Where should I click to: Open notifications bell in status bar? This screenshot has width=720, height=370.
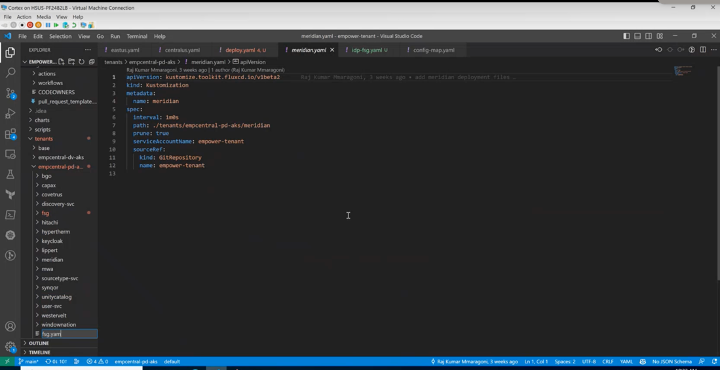point(713,361)
